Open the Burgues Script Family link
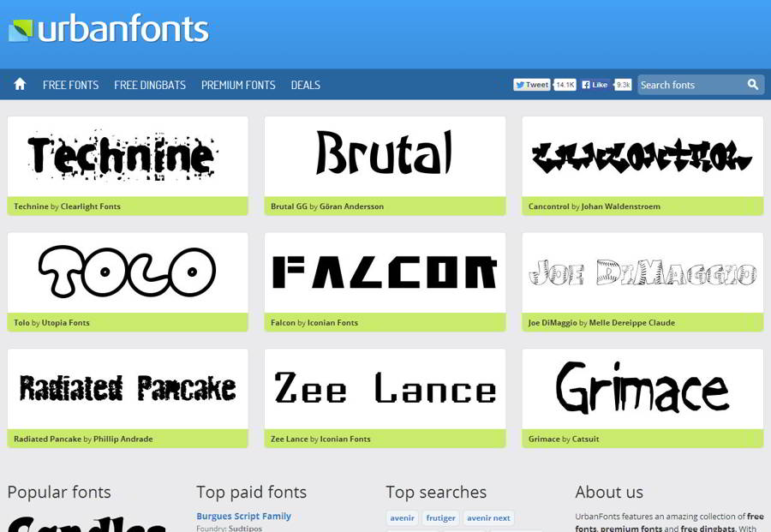The image size is (771, 532). coord(244,517)
